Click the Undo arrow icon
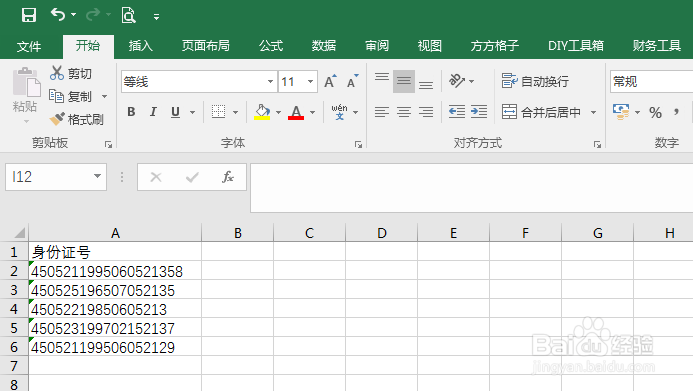Screen dimensions: 693x391 click(x=58, y=15)
